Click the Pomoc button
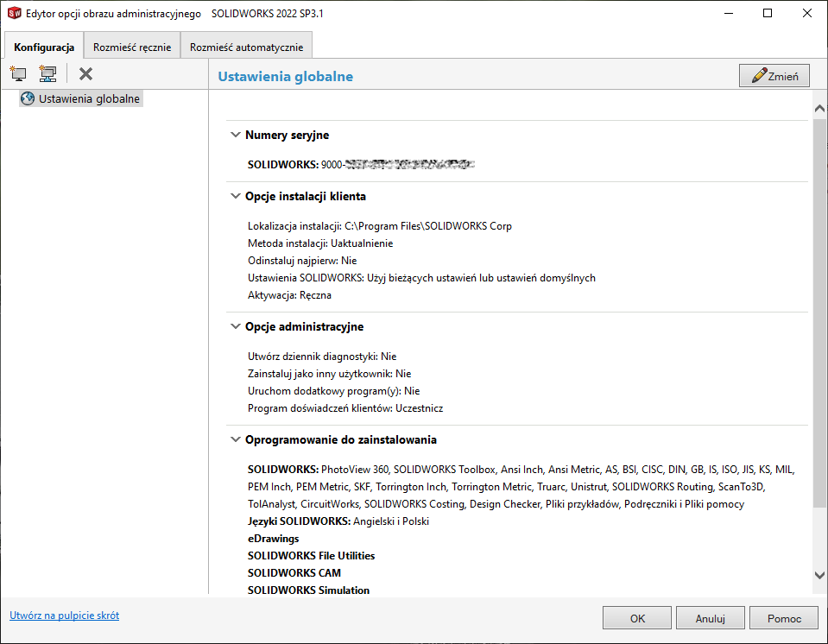828x644 pixels. [784, 617]
